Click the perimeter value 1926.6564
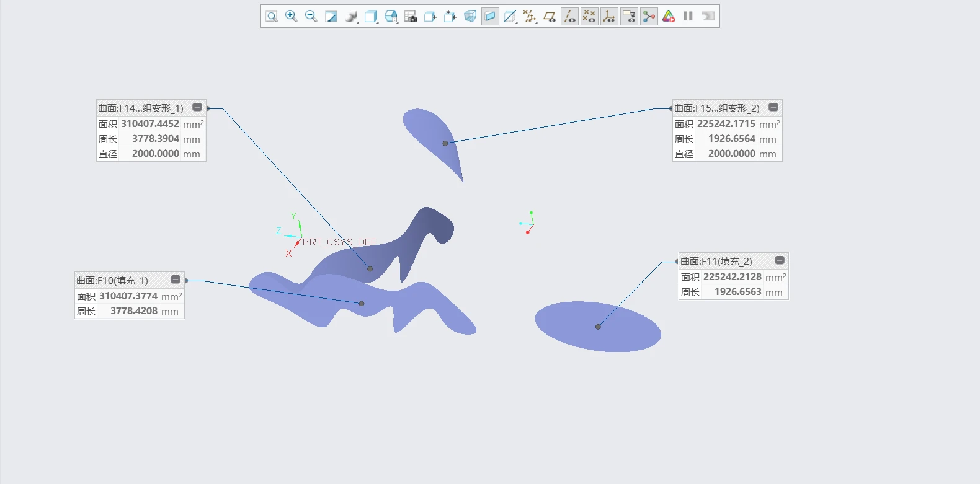This screenshot has width=980, height=484. pyautogui.click(x=732, y=139)
